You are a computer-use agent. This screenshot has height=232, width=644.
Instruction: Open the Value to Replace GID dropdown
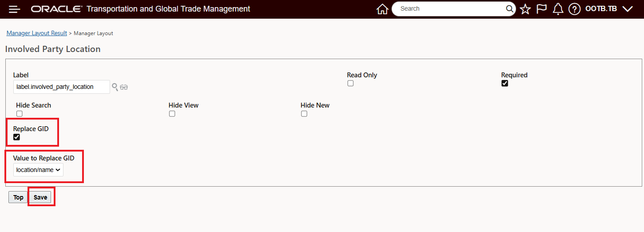coord(38,170)
